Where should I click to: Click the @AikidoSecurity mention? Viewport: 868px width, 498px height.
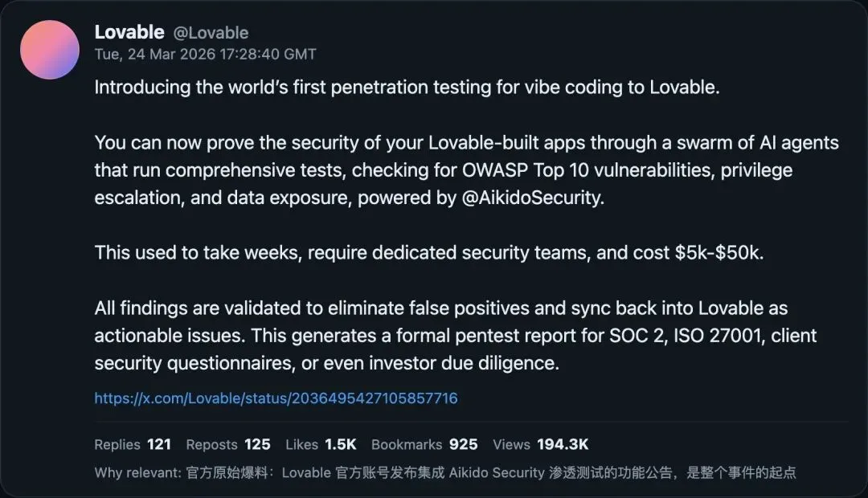pos(532,198)
